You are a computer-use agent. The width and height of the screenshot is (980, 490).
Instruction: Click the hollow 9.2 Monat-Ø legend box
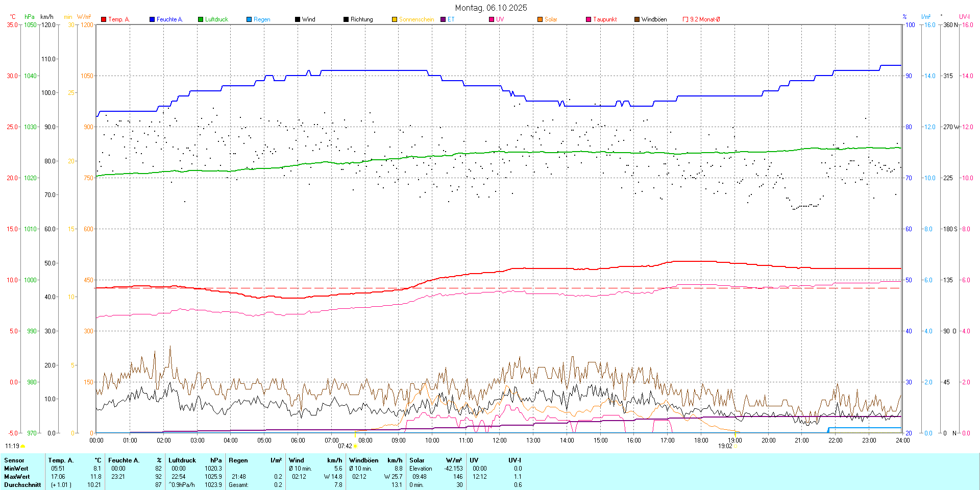pyautogui.click(x=685, y=19)
